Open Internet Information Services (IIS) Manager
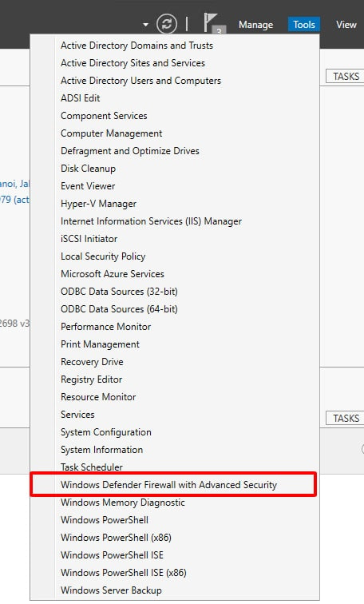 point(175,221)
